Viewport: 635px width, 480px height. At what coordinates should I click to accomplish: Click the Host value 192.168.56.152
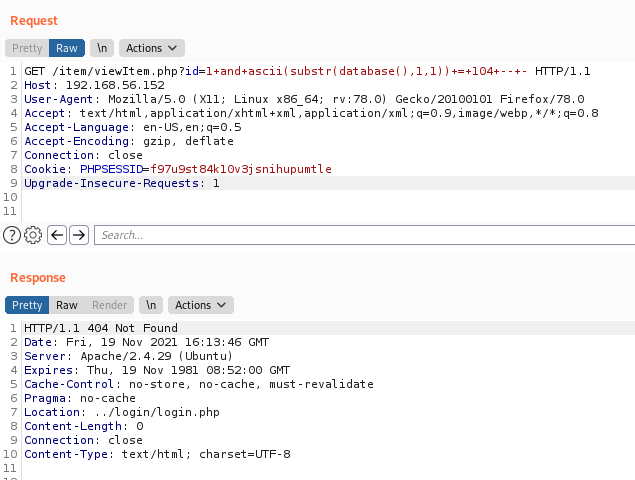pyautogui.click(x=115, y=85)
